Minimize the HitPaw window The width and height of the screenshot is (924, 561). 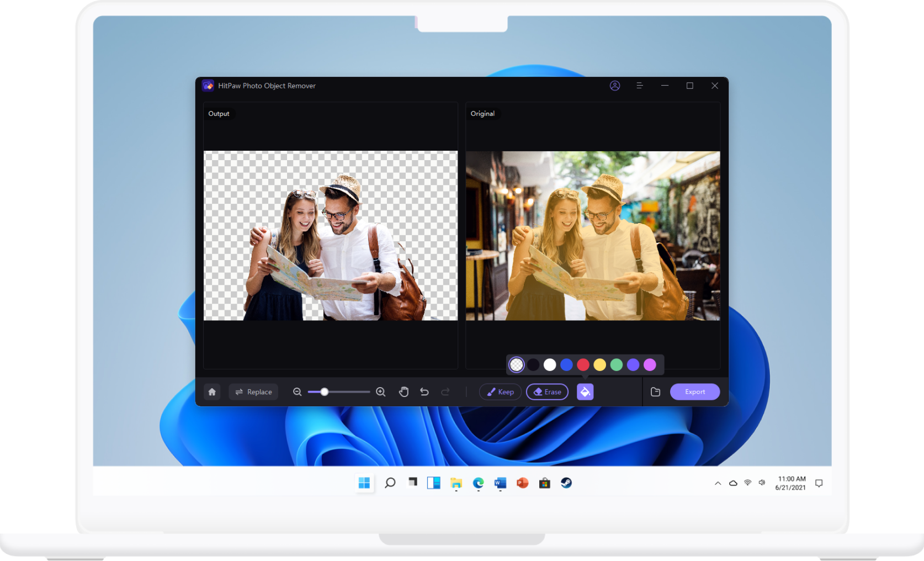tap(665, 86)
